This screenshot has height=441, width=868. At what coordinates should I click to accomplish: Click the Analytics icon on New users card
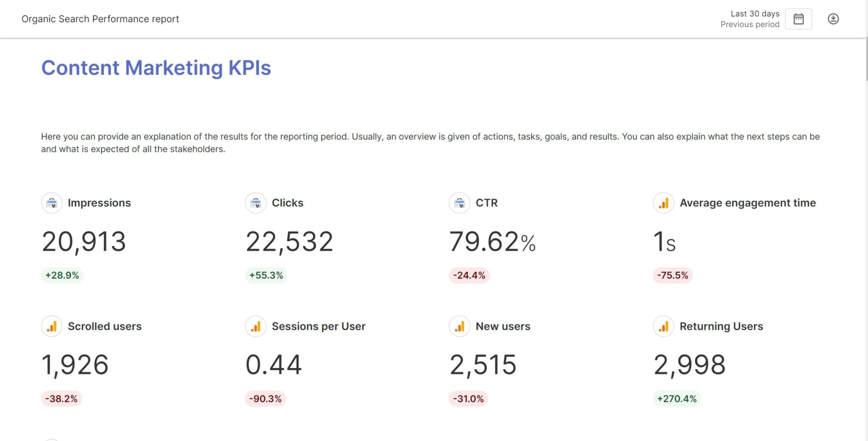[459, 326]
